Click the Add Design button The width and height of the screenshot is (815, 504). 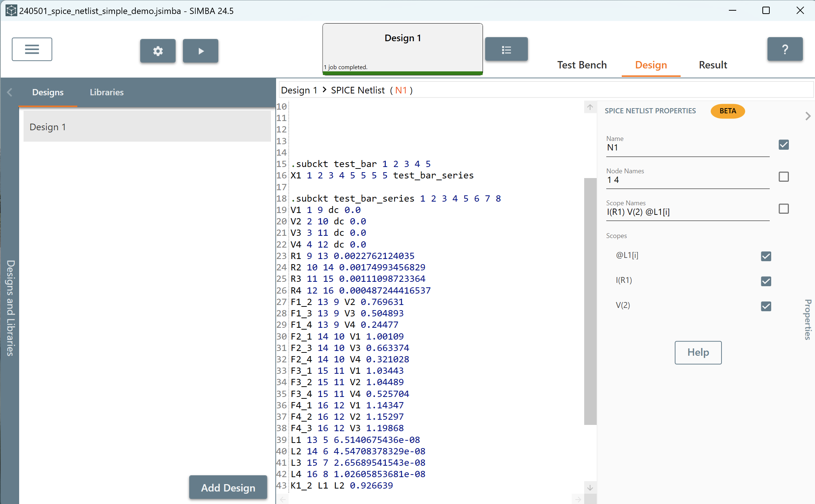[228, 487]
